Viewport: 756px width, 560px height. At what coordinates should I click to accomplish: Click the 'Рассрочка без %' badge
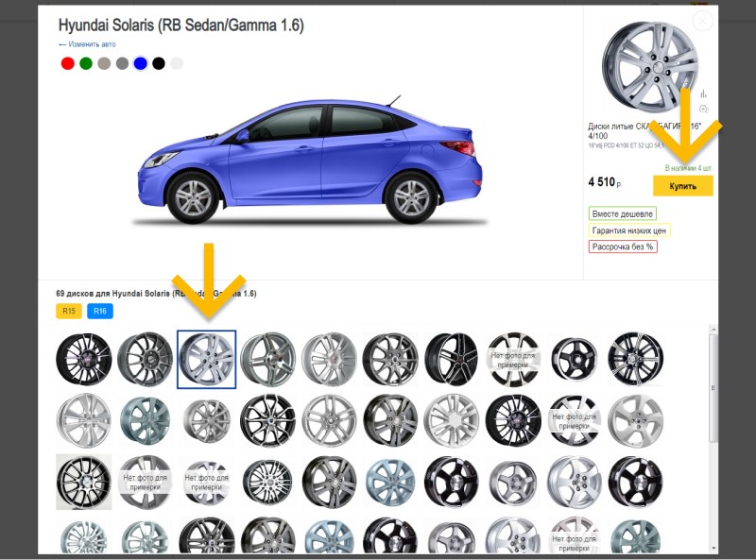coord(622,246)
